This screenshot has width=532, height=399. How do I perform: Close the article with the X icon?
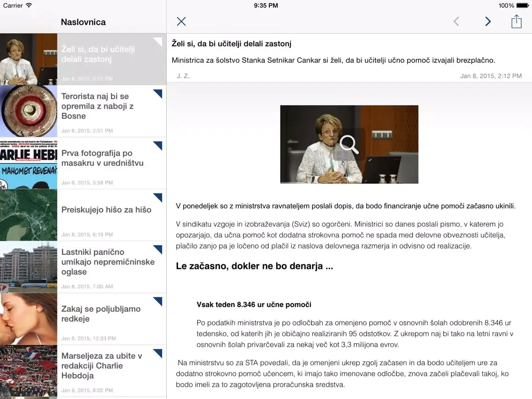click(x=181, y=22)
